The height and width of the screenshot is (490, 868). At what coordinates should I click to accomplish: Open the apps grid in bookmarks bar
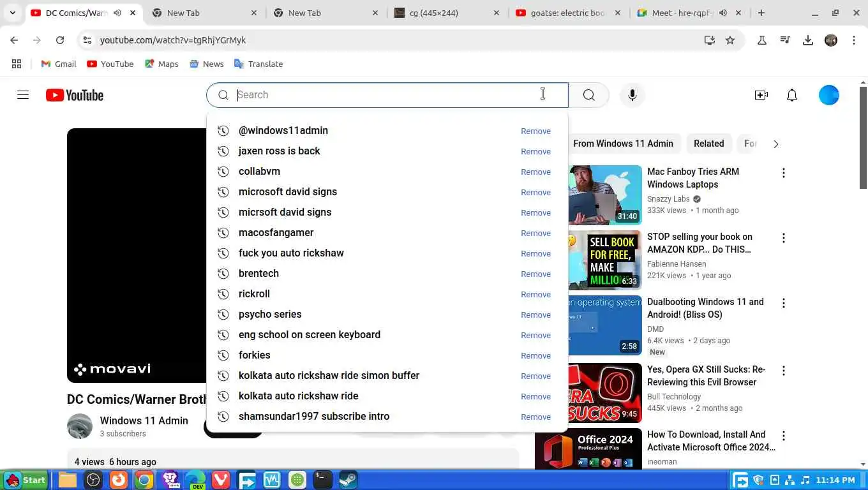click(17, 64)
